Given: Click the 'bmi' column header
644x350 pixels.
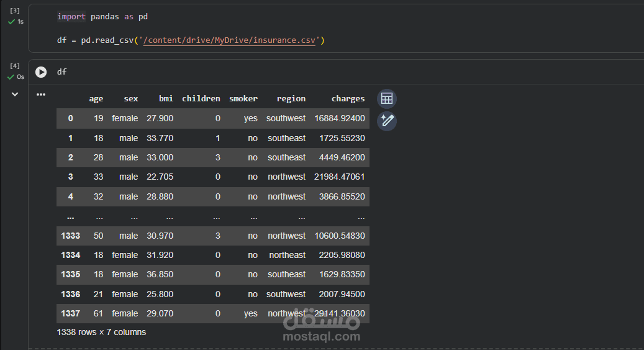Looking at the screenshot, I should [x=166, y=99].
